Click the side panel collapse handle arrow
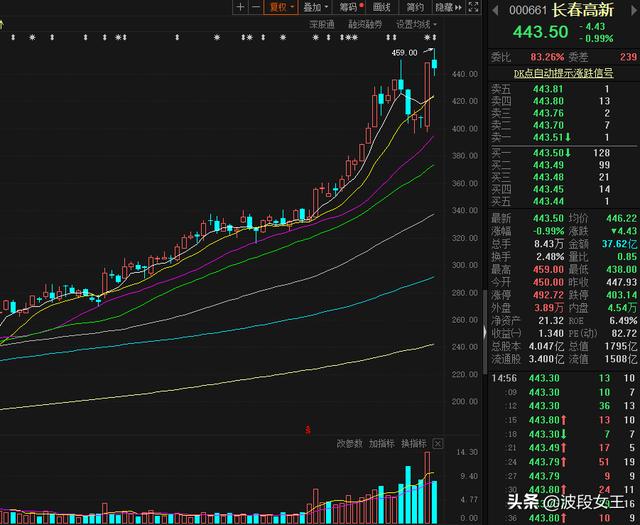 pyautogui.click(x=485, y=331)
